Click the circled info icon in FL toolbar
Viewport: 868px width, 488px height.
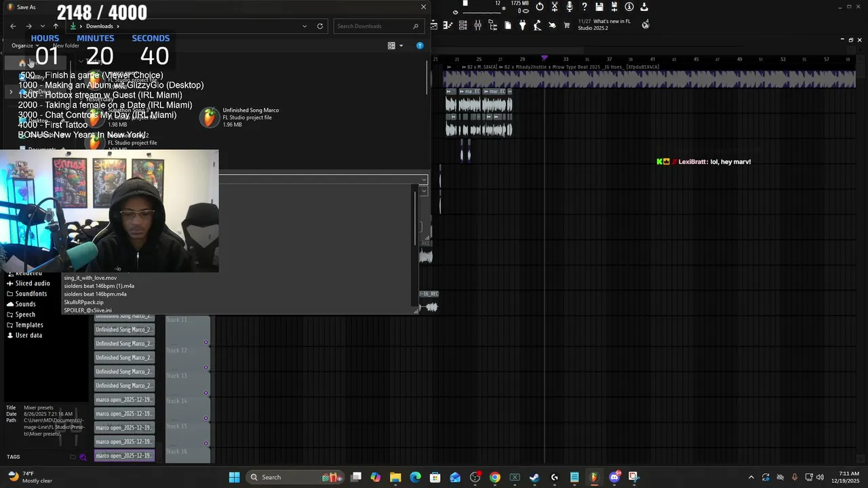click(x=629, y=7)
